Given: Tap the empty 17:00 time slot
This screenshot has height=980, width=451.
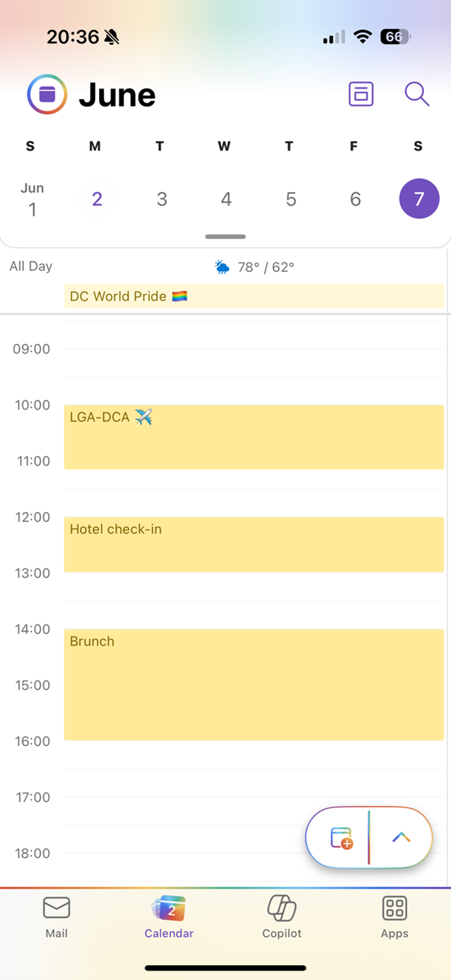Looking at the screenshot, I should click(254, 810).
